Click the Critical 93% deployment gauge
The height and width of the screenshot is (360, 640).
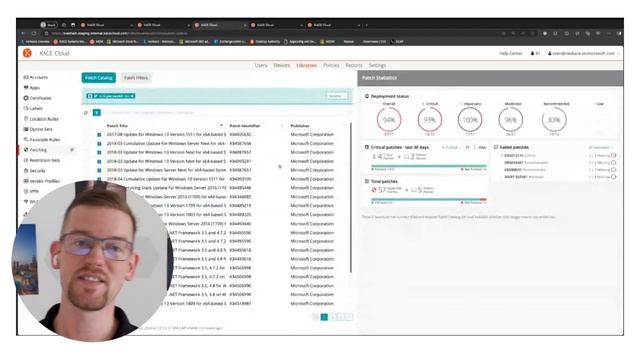point(429,120)
